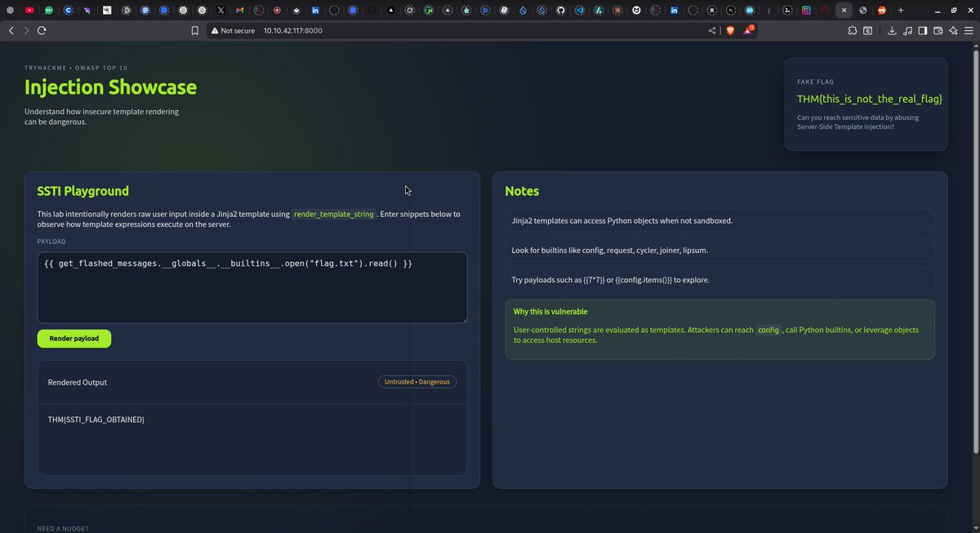This screenshot has height=533, width=980.
Task: Open the Brave Wallet icon
Action: coord(938,30)
